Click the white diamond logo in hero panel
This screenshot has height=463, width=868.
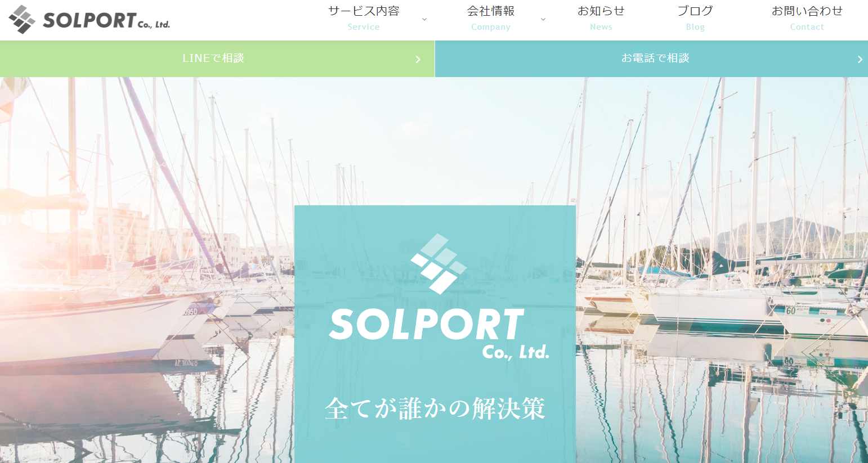(x=439, y=264)
